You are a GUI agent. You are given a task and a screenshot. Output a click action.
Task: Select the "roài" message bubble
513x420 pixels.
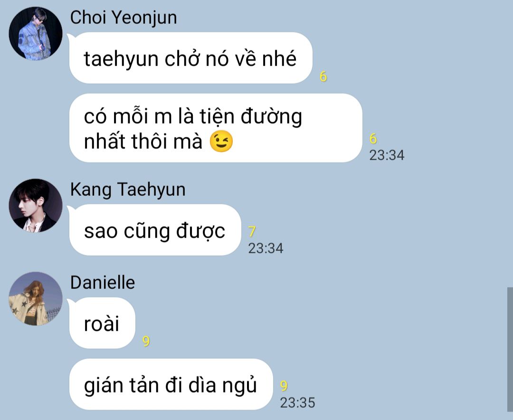102,323
